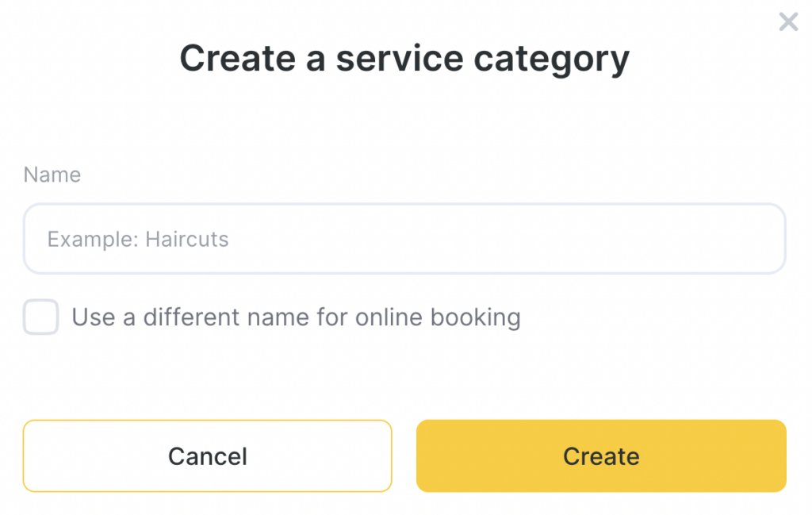Image resolution: width=812 pixels, height=515 pixels.
Task: Click the 'Use a different name for online booking' label
Action: [x=296, y=317]
